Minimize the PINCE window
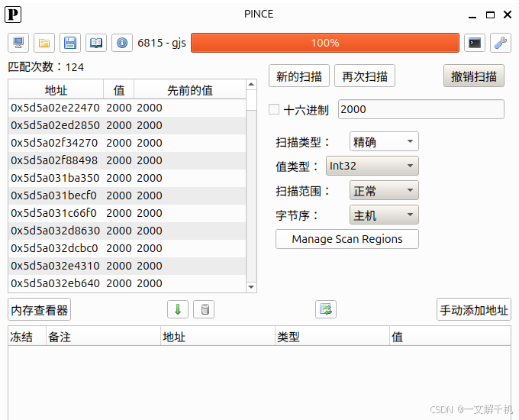This screenshot has height=420, width=519. tap(472, 15)
